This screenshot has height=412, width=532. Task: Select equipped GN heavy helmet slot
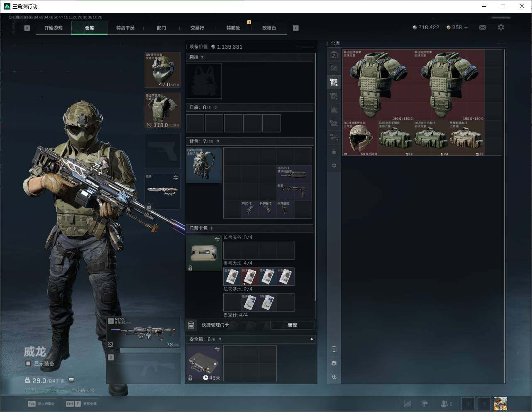(162, 70)
